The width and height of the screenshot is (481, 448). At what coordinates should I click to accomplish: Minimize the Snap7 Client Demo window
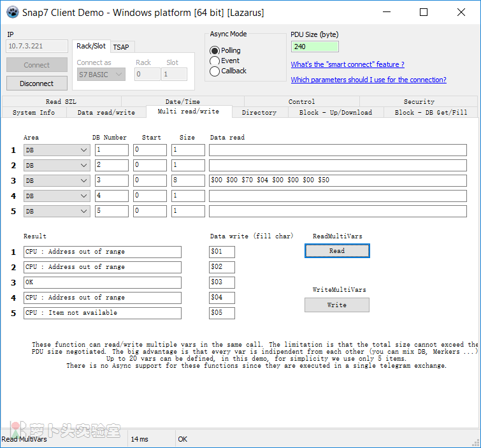(387, 12)
